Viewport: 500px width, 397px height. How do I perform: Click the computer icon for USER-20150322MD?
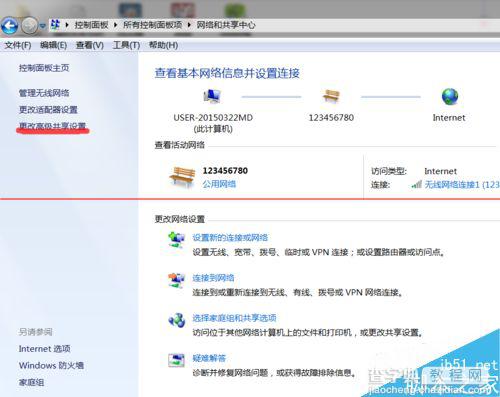(212, 96)
